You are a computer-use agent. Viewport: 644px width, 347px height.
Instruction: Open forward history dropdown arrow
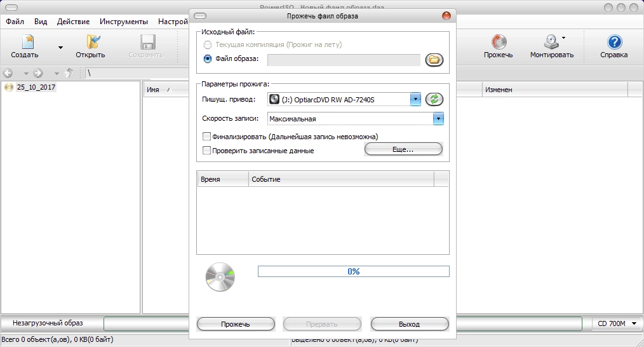(57, 74)
